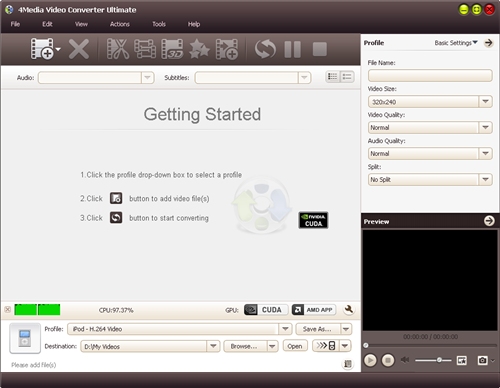Click the NVIDIA CUDA badge in Getting Started
This screenshot has width=500, height=388.
pyautogui.click(x=313, y=220)
